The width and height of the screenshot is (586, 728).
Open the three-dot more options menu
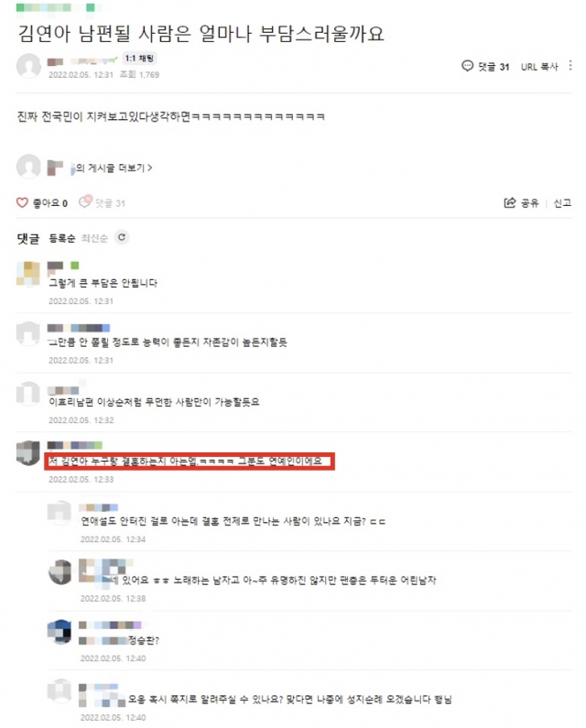(570, 66)
